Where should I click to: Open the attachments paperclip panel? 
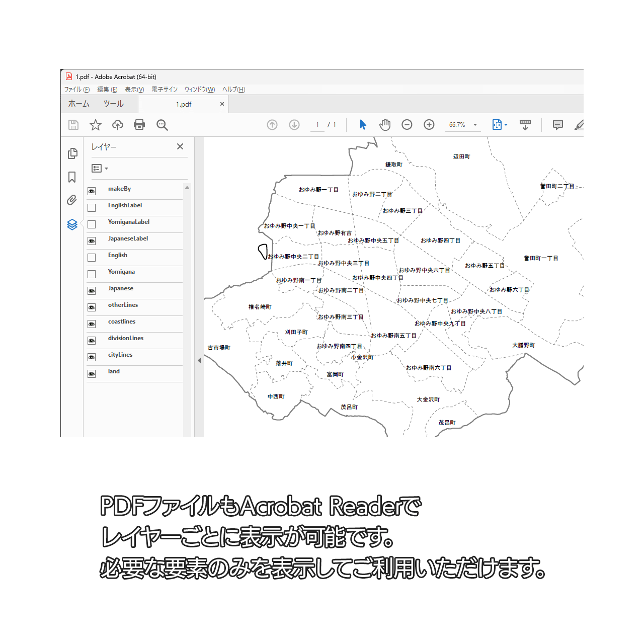pyautogui.click(x=72, y=200)
